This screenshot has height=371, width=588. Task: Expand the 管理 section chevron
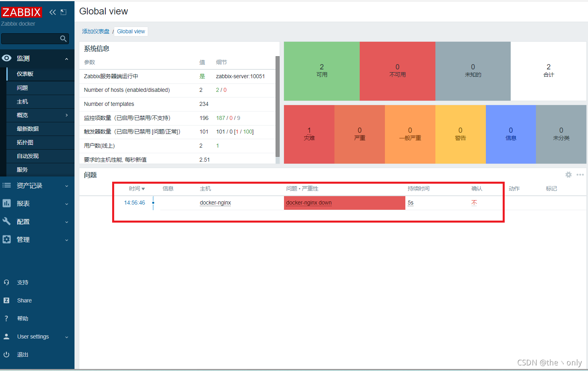click(x=66, y=240)
